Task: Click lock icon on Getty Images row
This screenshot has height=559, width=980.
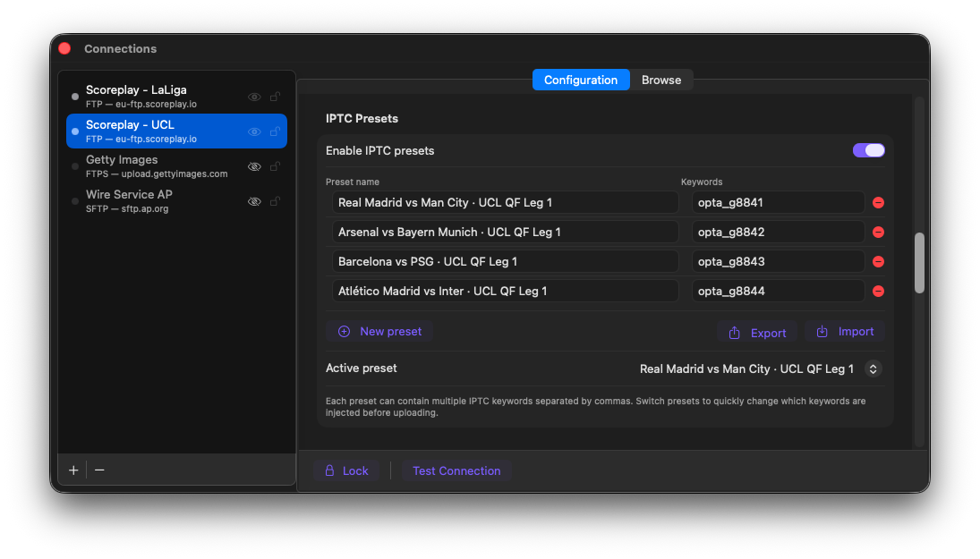Action: (x=275, y=166)
